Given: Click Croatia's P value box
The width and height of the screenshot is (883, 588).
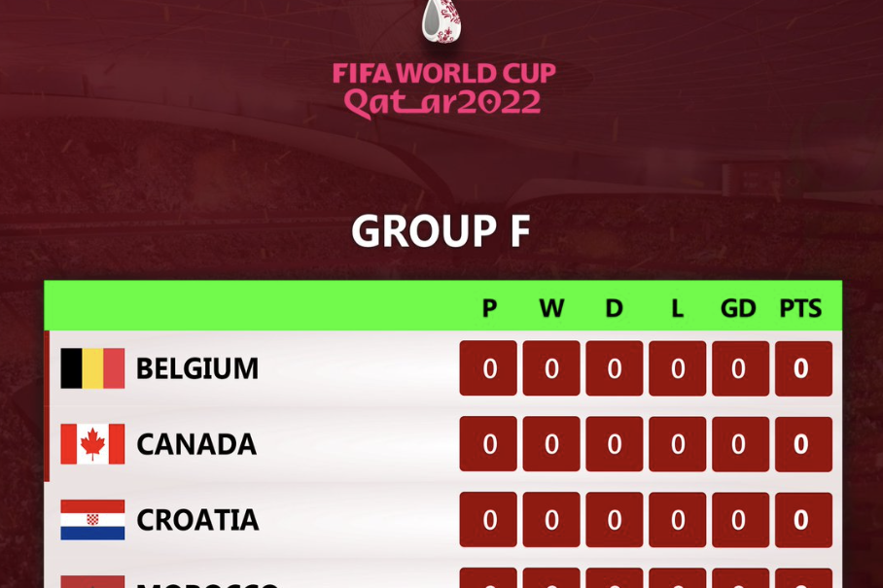Looking at the screenshot, I should pyautogui.click(x=488, y=519).
